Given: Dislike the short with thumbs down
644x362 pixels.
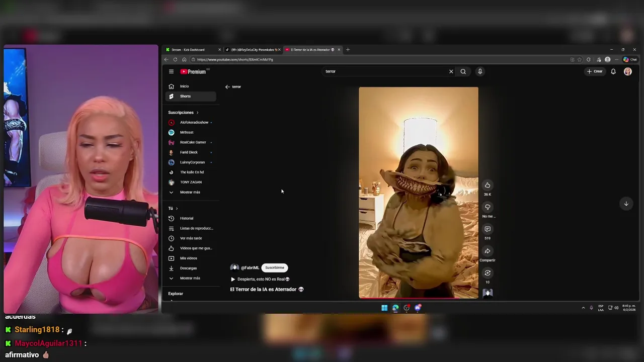Looking at the screenshot, I should 487,207.
